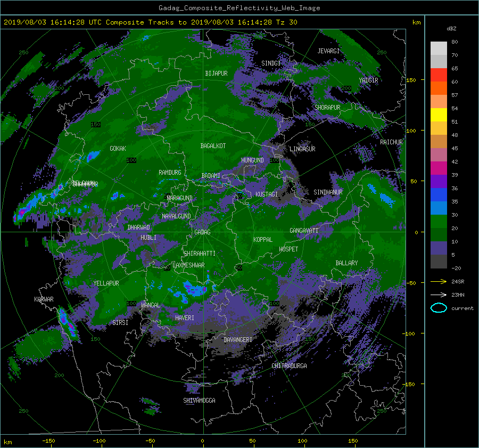Select the purple 5 dBZ color swatch

click(x=439, y=248)
